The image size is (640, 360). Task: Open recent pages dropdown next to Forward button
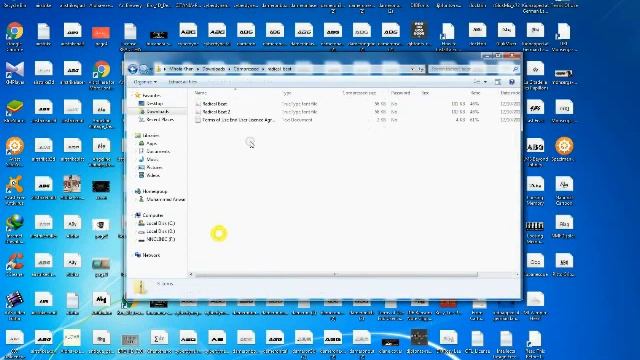tap(151, 69)
